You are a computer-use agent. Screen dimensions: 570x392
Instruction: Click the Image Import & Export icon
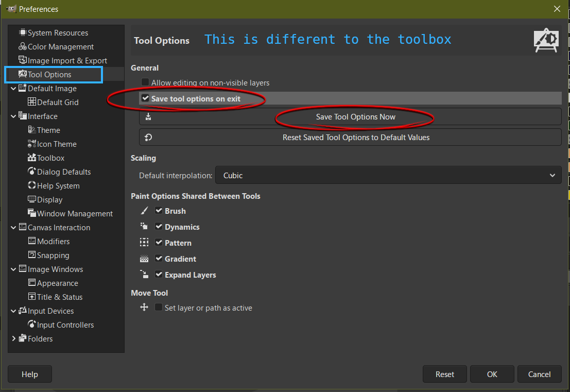[x=23, y=60]
